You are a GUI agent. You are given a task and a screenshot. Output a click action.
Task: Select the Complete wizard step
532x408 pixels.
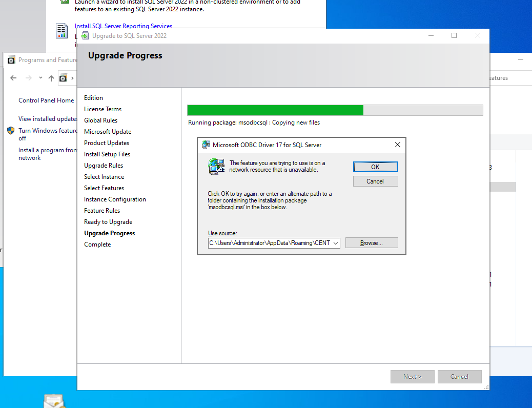(97, 244)
